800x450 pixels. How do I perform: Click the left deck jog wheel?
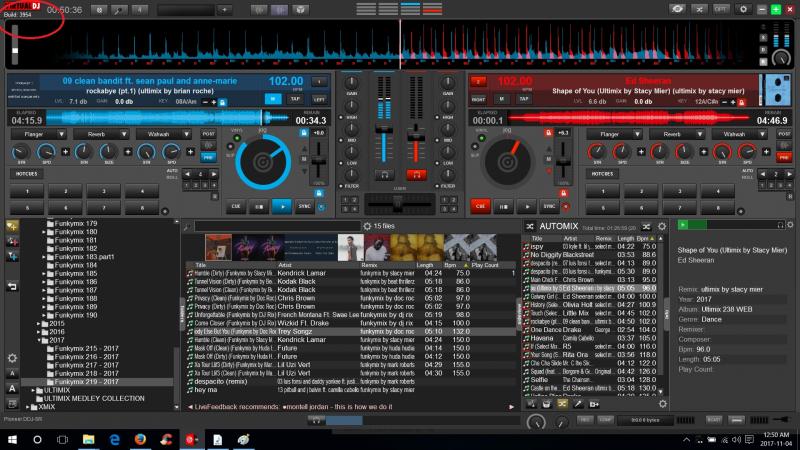click(263, 162)
